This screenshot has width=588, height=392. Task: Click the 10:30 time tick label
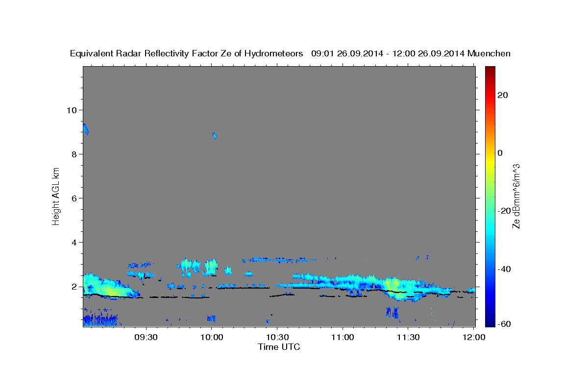tap(277, 338)
